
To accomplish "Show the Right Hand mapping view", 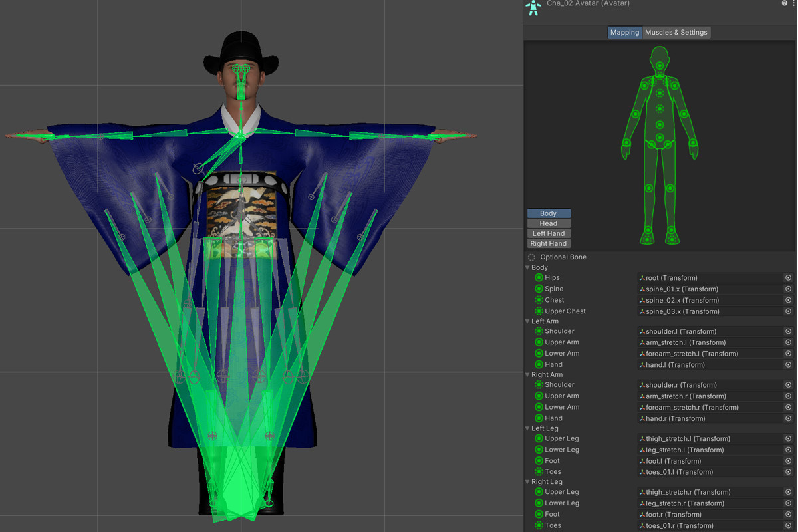I will tap(549, 243).
